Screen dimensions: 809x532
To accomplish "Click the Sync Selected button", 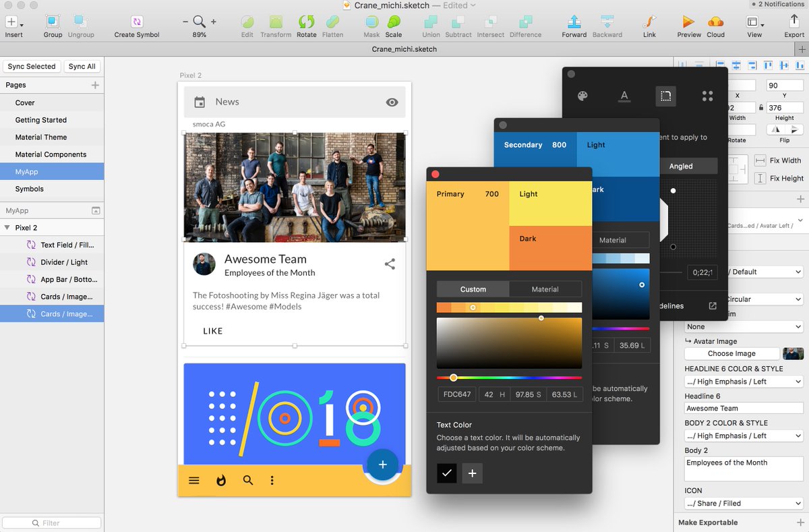I will click(x=32, y=66).
